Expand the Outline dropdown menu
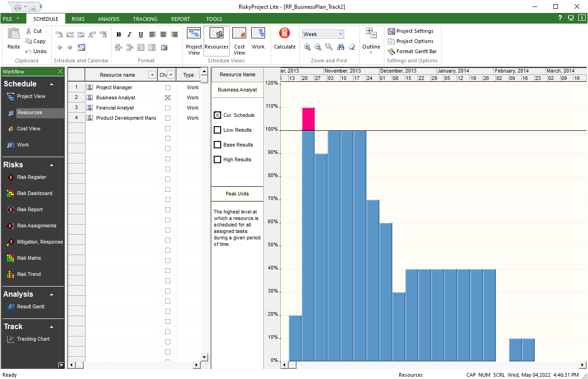This screenshot has width=588, height=379. [x=371, y=52]
